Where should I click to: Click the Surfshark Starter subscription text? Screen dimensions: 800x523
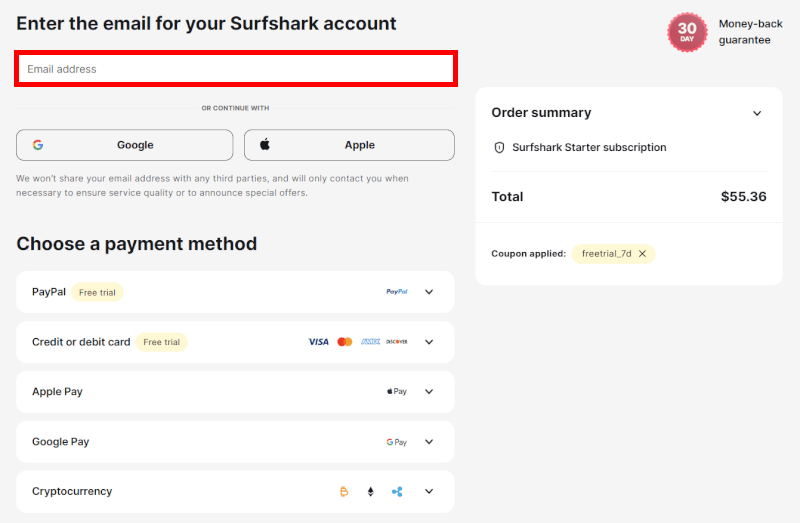589,147
